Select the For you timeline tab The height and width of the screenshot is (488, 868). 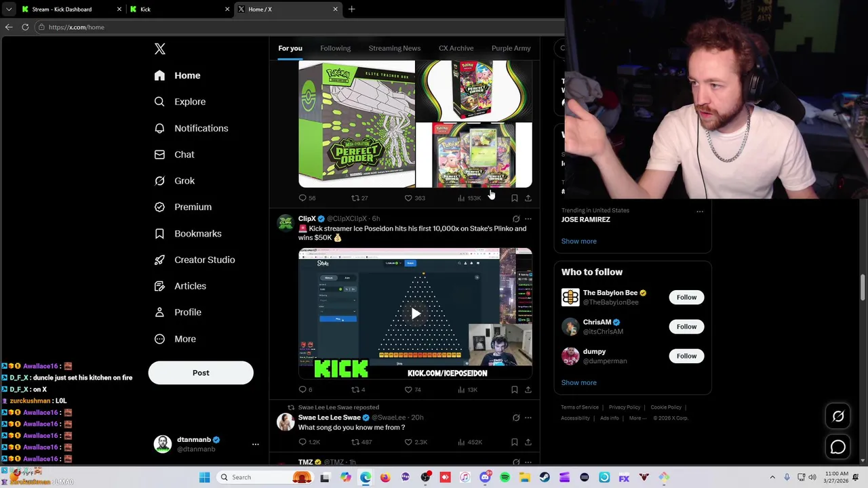coord(290,48)
